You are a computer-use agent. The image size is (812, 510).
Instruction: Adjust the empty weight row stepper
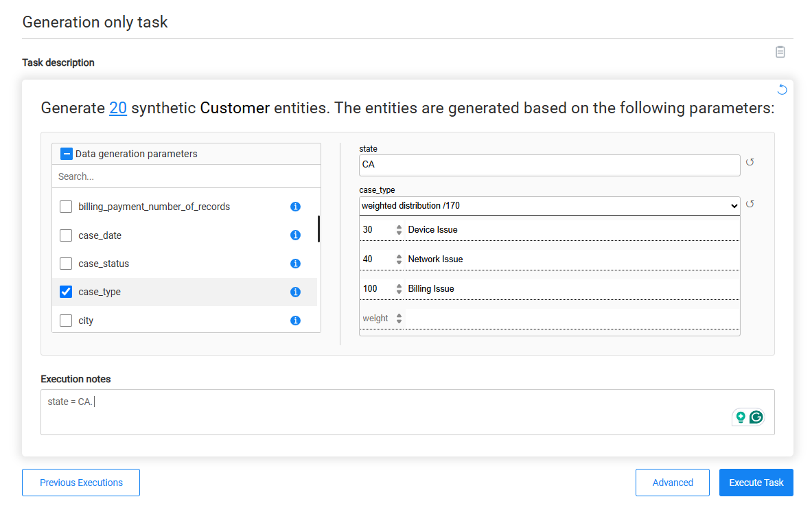coord(399,318)
